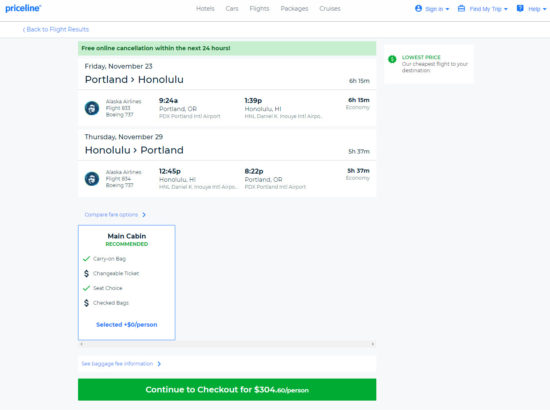Screen dimensions: 550x410
Task: Switch to the Packages section
Action: (294, 8)
